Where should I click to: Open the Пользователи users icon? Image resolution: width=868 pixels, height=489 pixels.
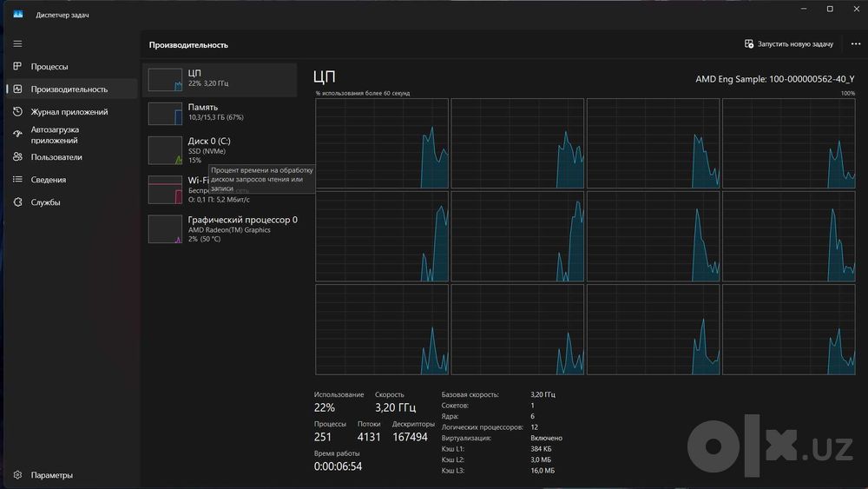[17, 156]
